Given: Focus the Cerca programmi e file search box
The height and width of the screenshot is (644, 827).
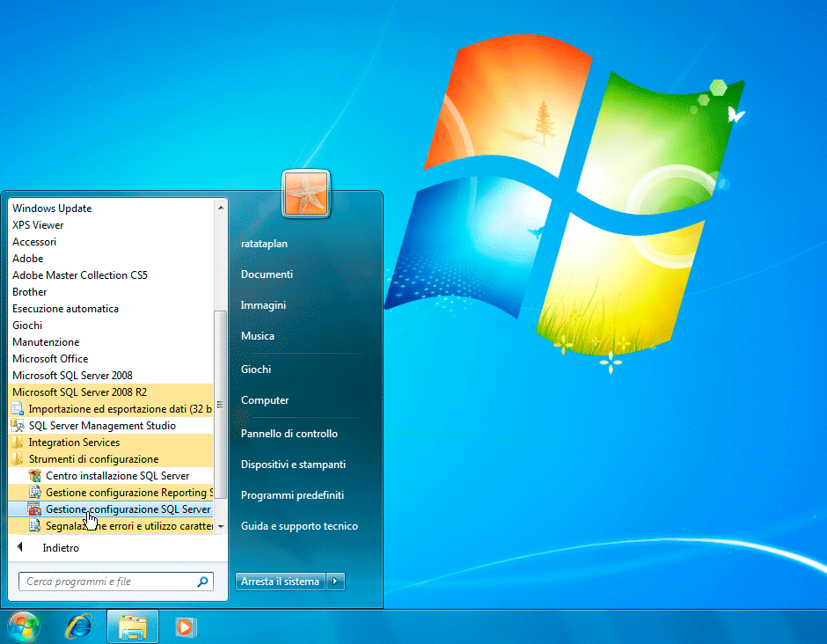Looking at the screenshot, I should pos(116,582).
